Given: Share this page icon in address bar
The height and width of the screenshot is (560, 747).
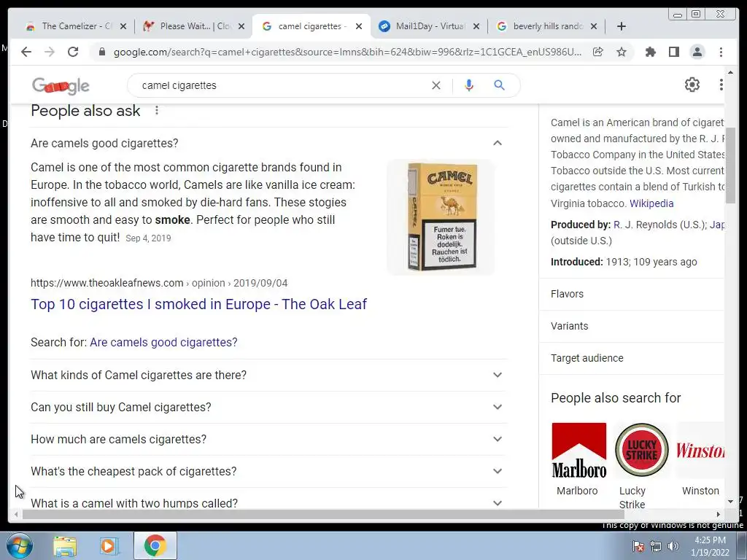Looking at the screenshot, I should [x=598, y=52].
